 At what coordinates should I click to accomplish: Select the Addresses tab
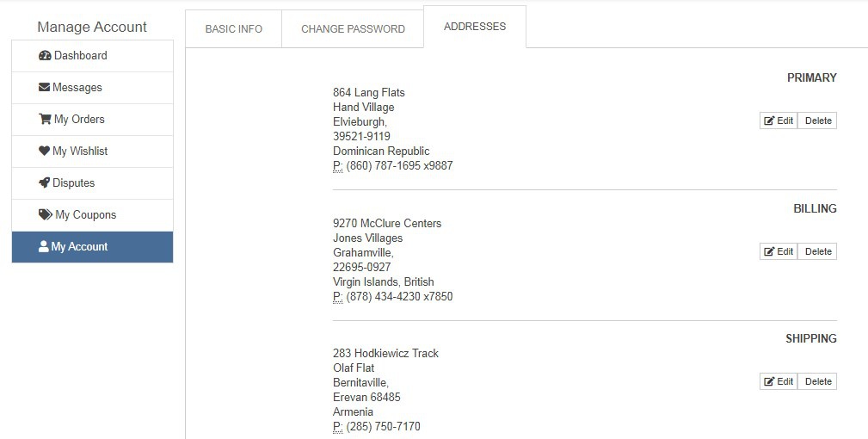coord(474,27)
